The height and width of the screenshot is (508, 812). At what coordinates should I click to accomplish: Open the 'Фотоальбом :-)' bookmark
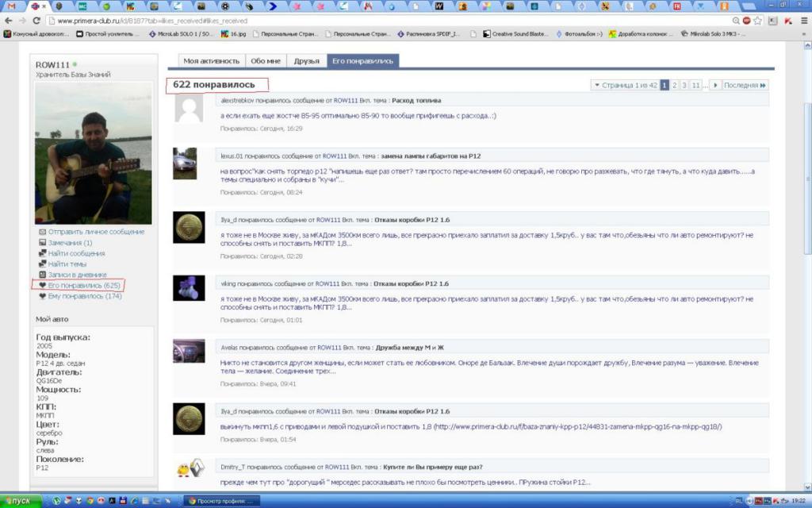pyautogui.click(x=579, y=33)
